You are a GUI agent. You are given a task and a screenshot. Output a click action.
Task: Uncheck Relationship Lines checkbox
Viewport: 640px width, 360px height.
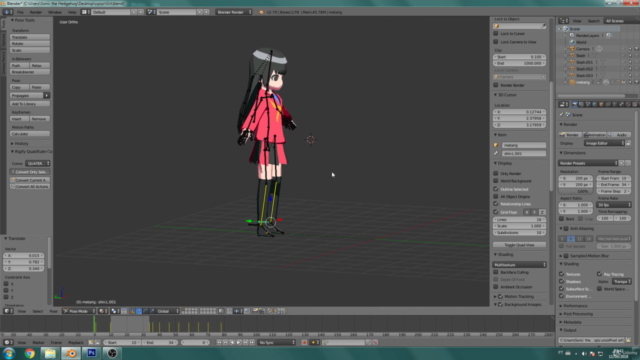pyautogui.click(x=496, y=204)
